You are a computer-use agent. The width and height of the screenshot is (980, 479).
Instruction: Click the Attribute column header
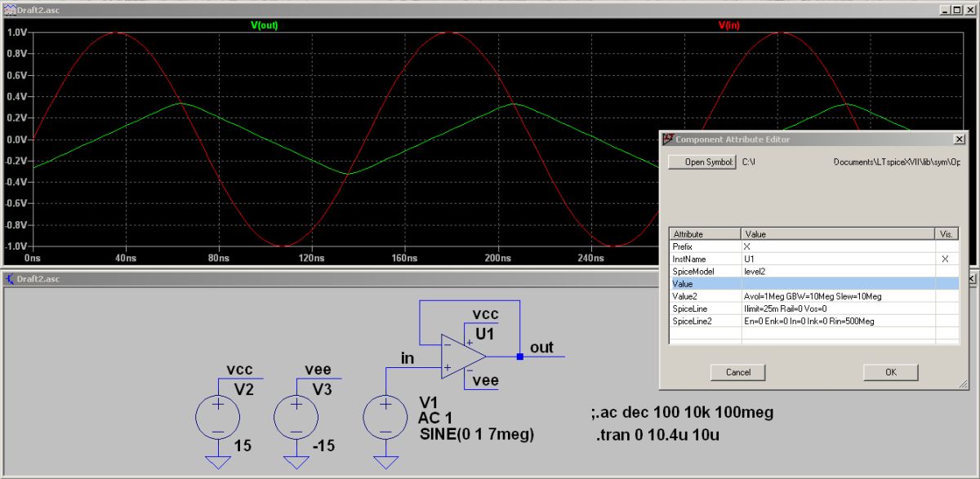pyautogui.click(x=705, y=233)
